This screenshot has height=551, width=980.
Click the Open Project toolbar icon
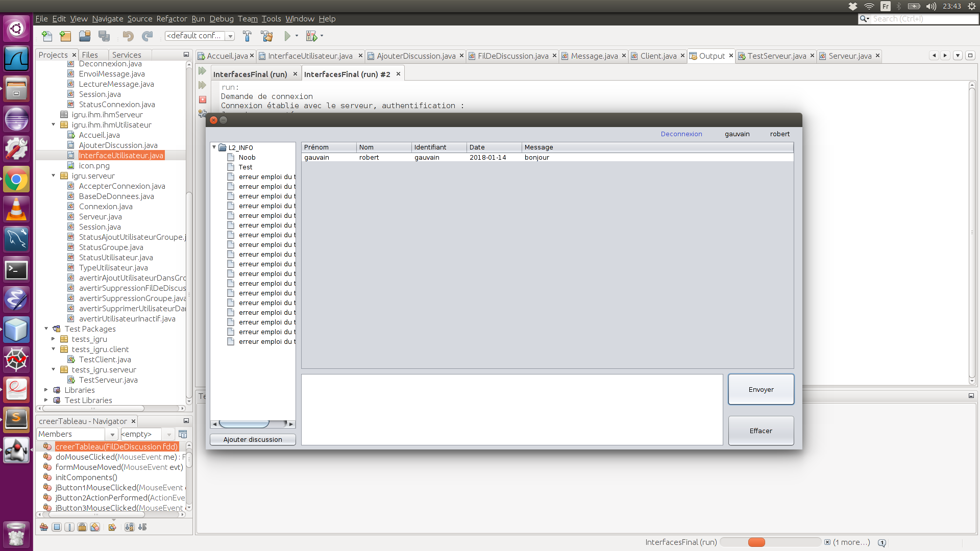tap(85, 36)
